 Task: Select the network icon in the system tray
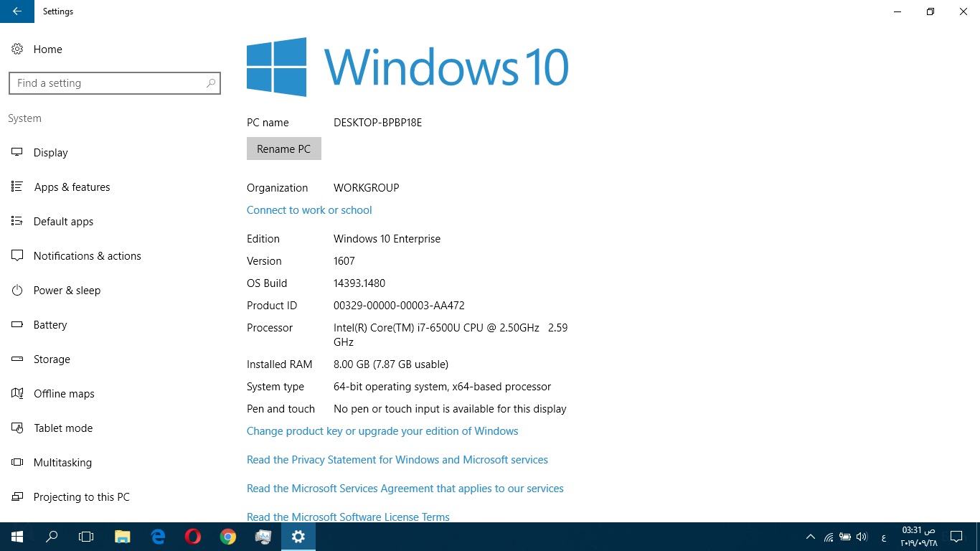click(x=829, y=536)
